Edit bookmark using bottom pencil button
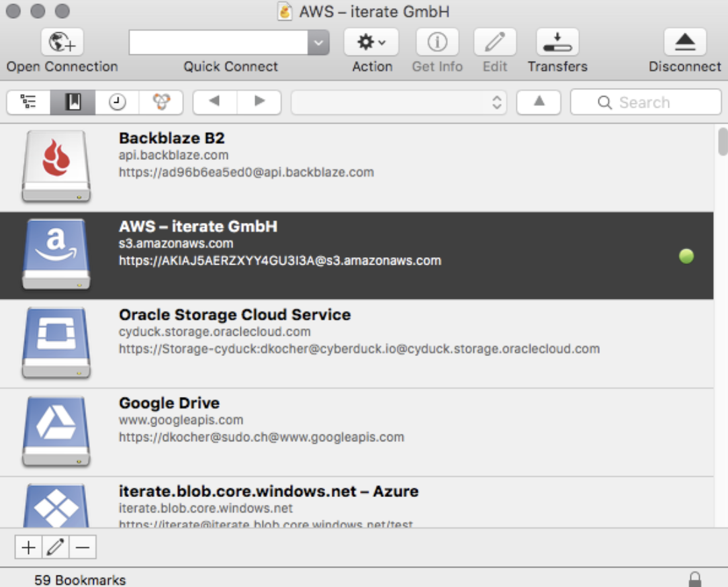Screen dimensions: 728x587 [56, 547]
